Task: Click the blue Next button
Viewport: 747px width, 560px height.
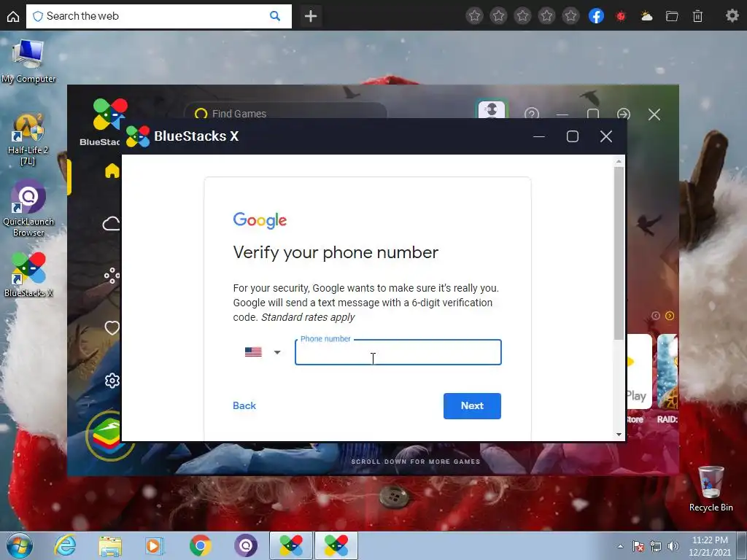Action: (472, 405)
